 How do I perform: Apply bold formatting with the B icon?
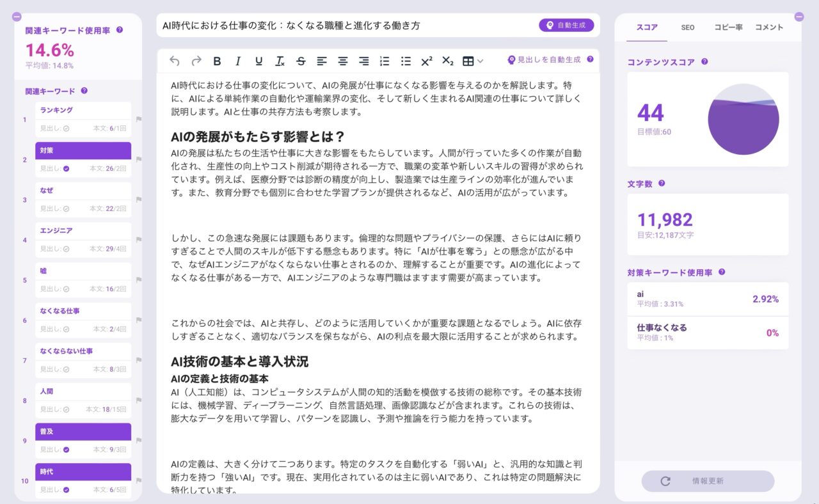pos(217,61)
